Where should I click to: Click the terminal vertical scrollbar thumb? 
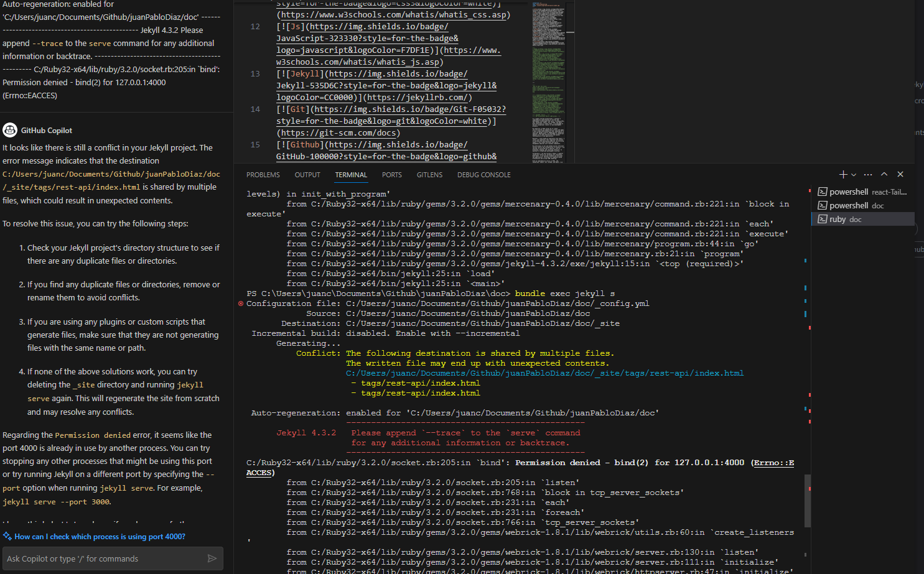pyautogui.click(x=808, y=501)
